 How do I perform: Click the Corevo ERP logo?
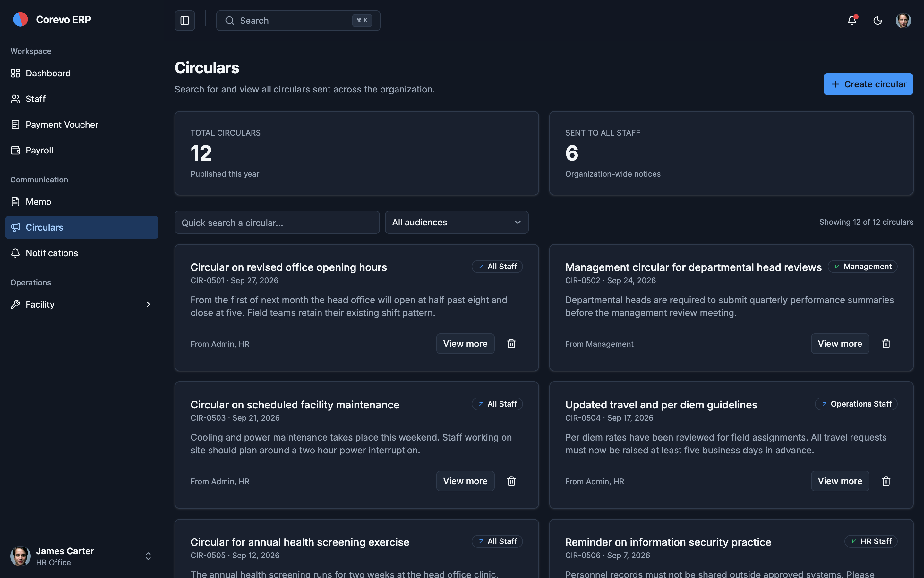21,20
